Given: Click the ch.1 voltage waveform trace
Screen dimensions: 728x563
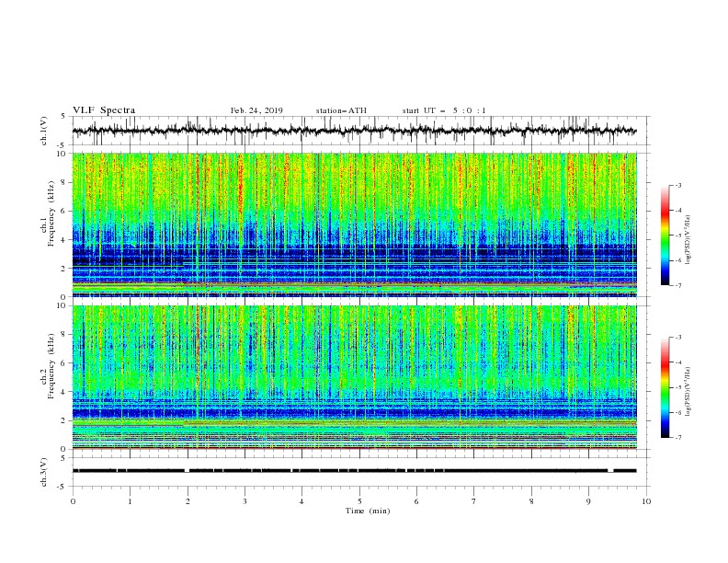Looking at the screenshot, I should point(354,131).
